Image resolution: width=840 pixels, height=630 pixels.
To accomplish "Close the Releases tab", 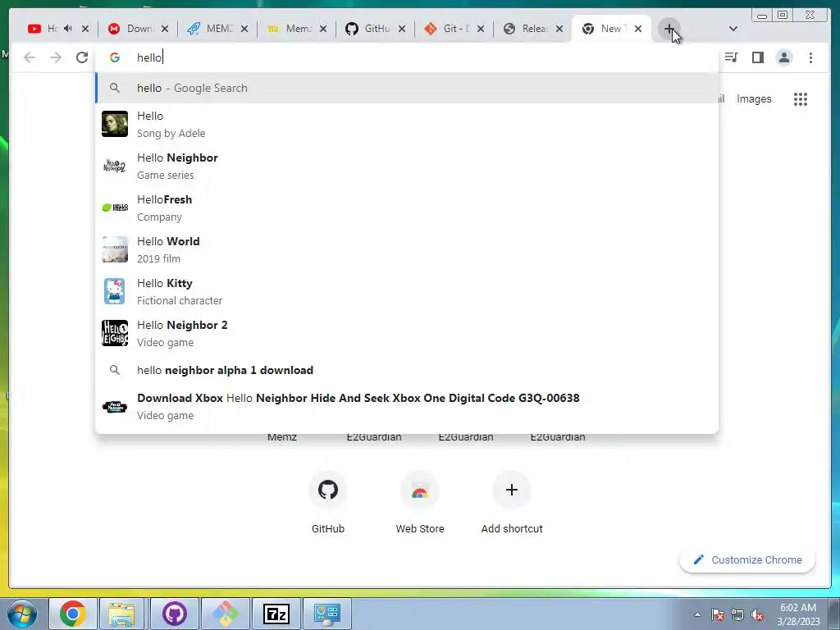I will [x=559, y=29].
